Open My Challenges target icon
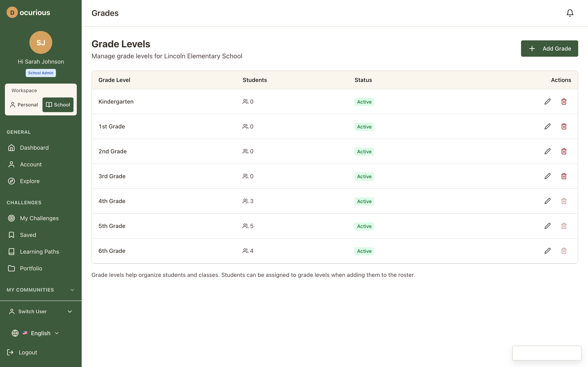This screenshot has width=588, height=367. click(11, 218)
